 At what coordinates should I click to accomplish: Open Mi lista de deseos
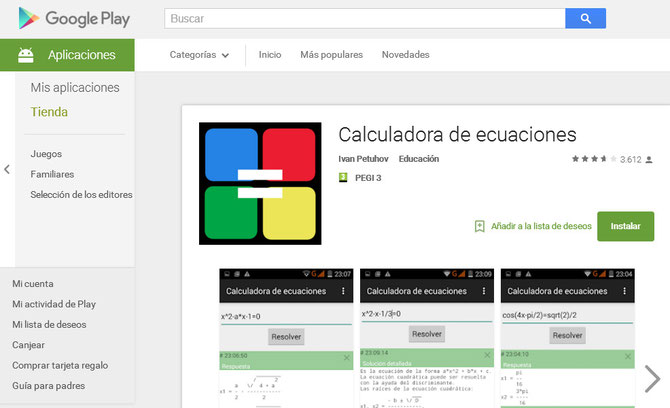(x=49, y=325)
